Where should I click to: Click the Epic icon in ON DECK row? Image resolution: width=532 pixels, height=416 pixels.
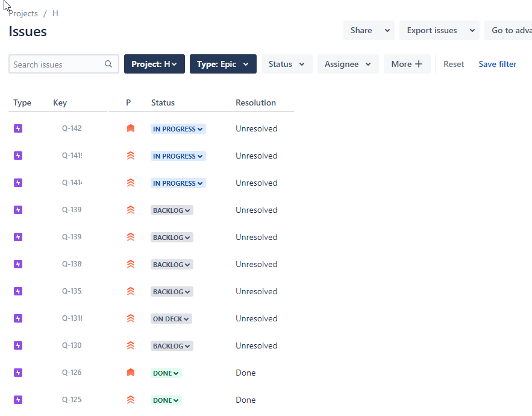18,318
